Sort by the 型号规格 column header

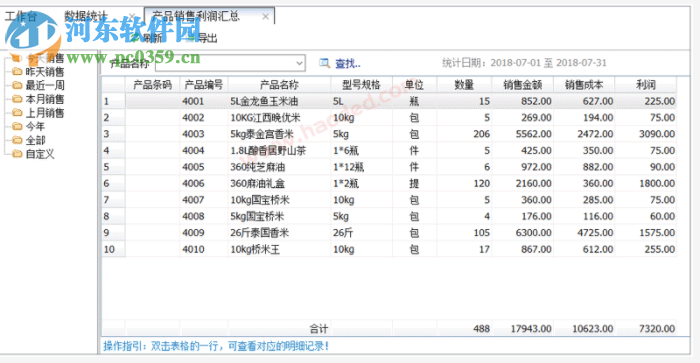point(362,84)
